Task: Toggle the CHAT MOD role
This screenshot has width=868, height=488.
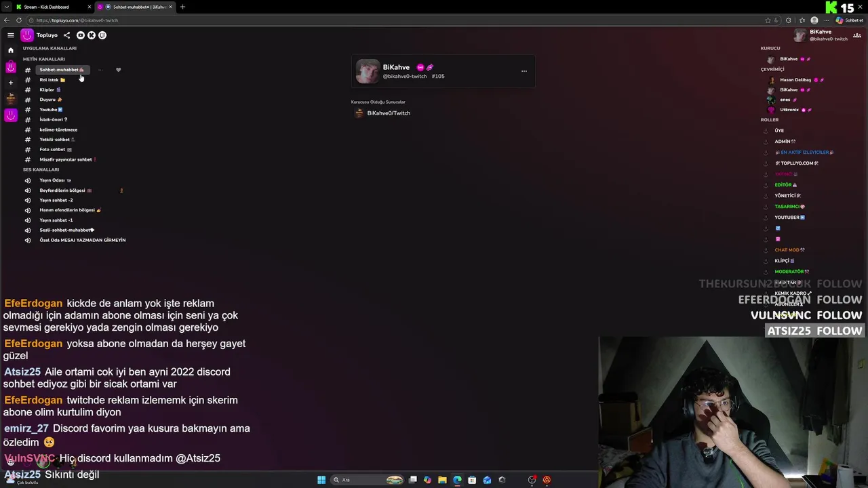Action: [x=789, y=250]
